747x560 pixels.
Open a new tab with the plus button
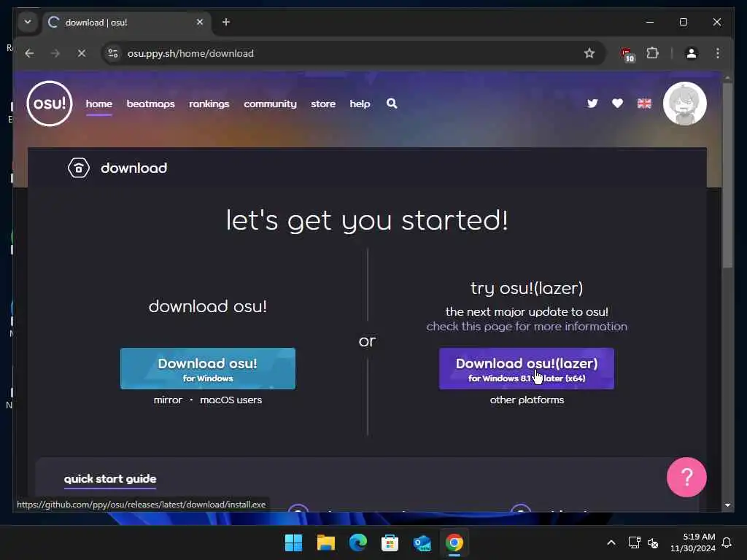226,22
